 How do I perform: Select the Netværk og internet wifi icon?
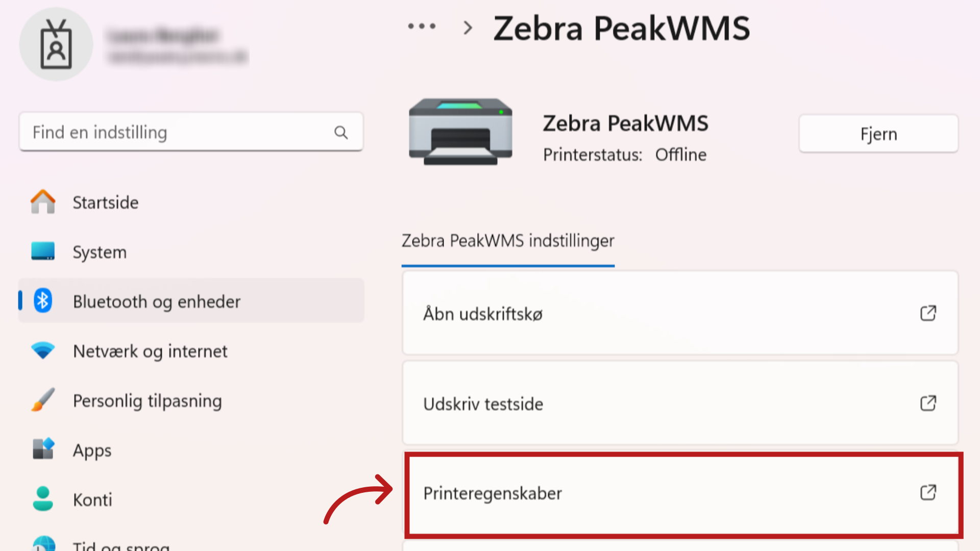[43, 350]
